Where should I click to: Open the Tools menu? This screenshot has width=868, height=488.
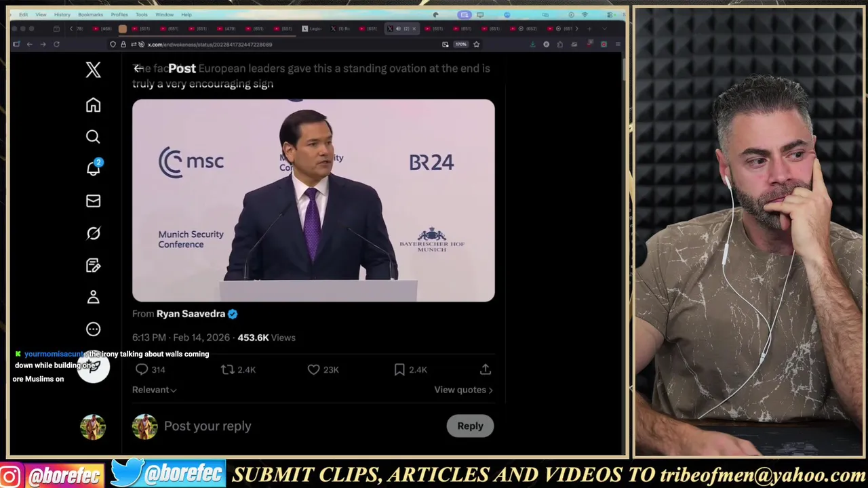tap(142, 14)
